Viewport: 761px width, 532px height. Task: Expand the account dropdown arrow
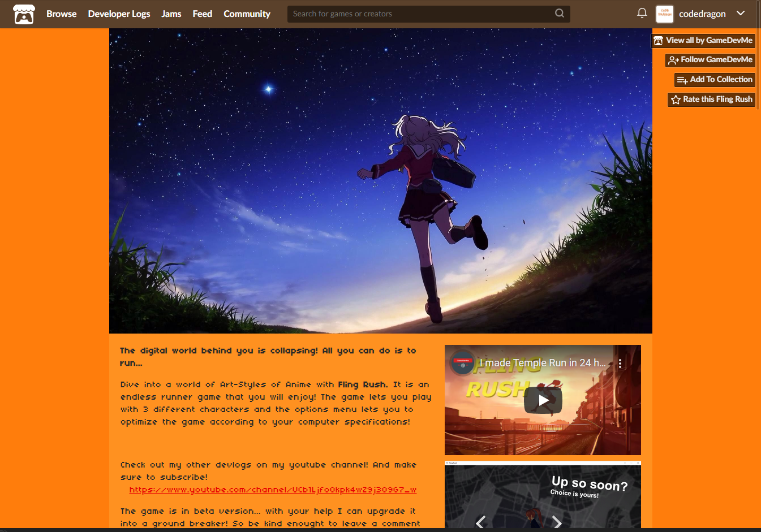coord(741,13)
